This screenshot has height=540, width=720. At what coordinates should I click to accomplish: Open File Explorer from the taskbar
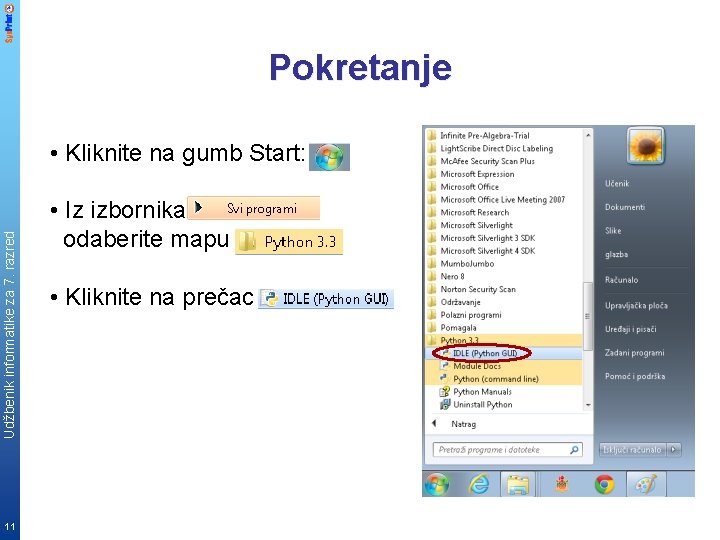pos(518,485)
